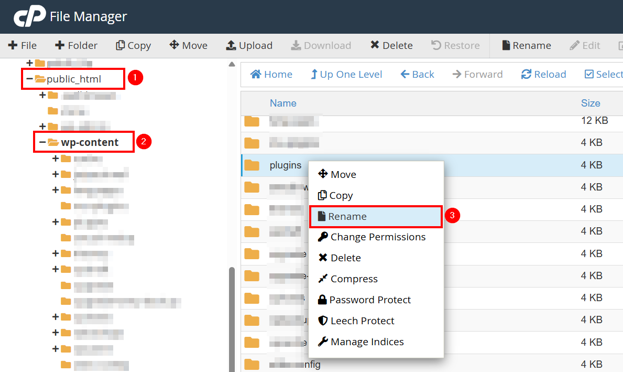Navigate Up One Level
This screenshot has width=623, height=372.
[346, 74]
